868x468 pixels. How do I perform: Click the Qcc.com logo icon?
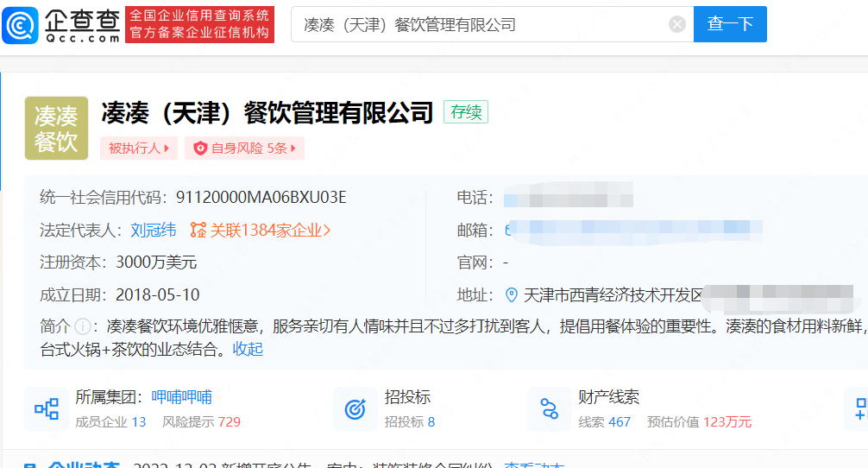point(21,25)
